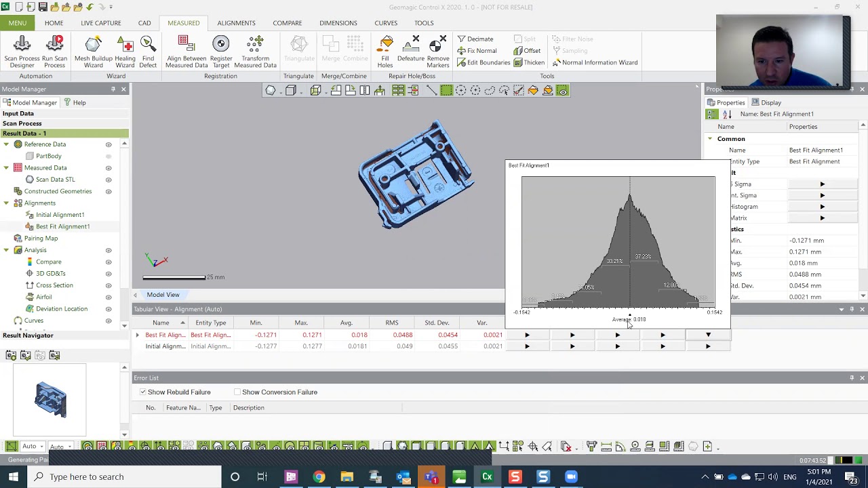Screen dimensions: 868x488
Task: Open the Healing Wizard
Action: 125,52
